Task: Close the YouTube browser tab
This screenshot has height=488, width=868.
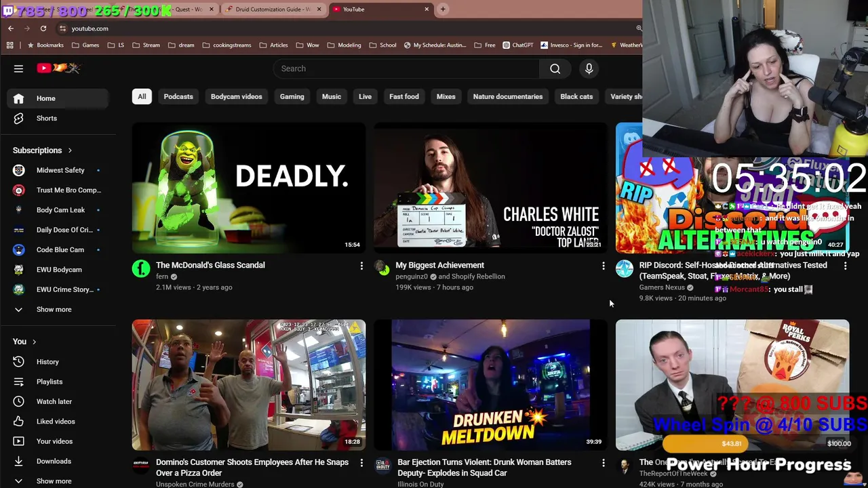Action: tap(427, 9)
